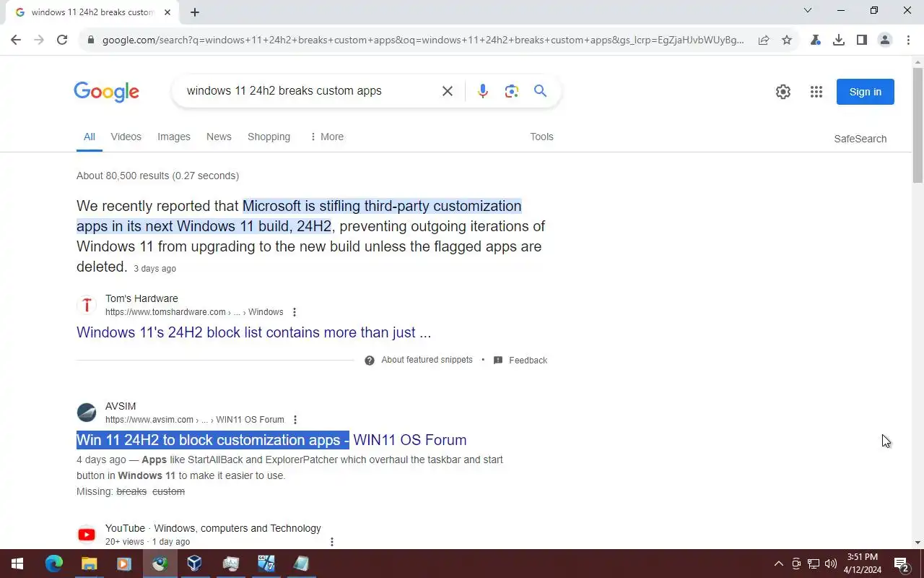Image resolution: width=924 pixels, height=578 pixels.
Task: Reload the current page
Action: click(x=62, y=40)
